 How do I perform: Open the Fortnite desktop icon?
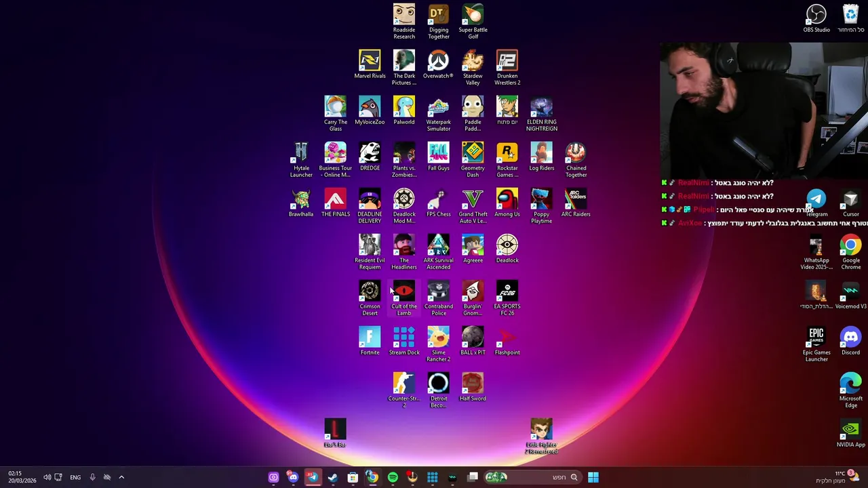[370, 341]
